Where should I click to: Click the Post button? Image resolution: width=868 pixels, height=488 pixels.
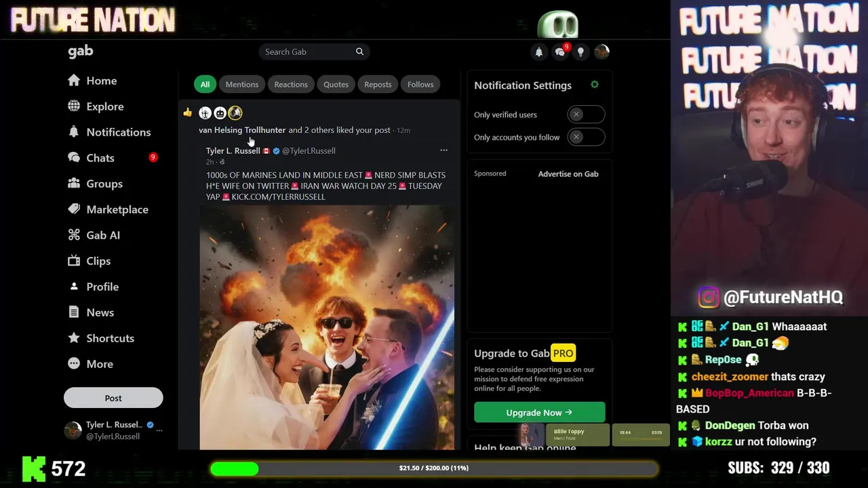(x=113, y=398)
